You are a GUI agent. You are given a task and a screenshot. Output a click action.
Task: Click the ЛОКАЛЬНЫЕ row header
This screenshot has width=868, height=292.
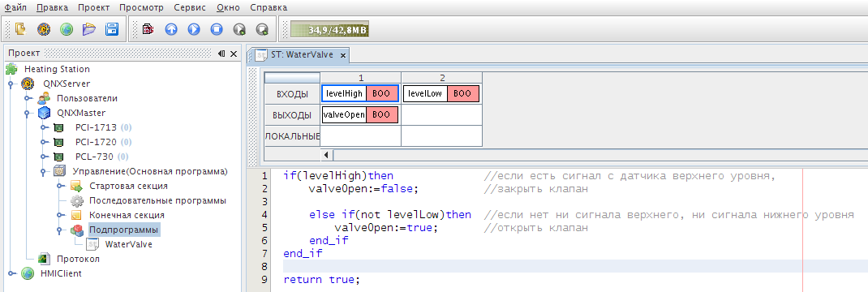click(x=292, y=136)
